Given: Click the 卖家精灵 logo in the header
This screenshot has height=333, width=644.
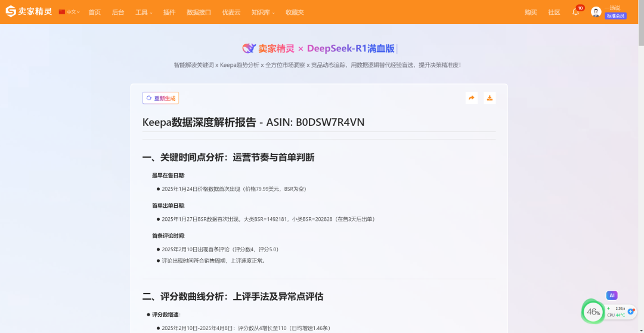Looking at the screenshot, I should click(29, 11).
